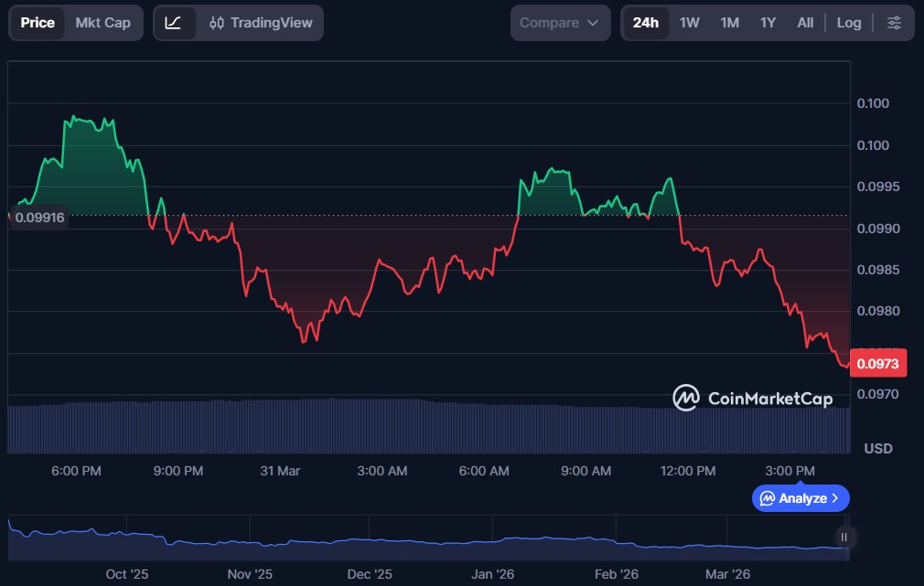Click Jan '26 on the mini timeline

(x=493, y=574)
